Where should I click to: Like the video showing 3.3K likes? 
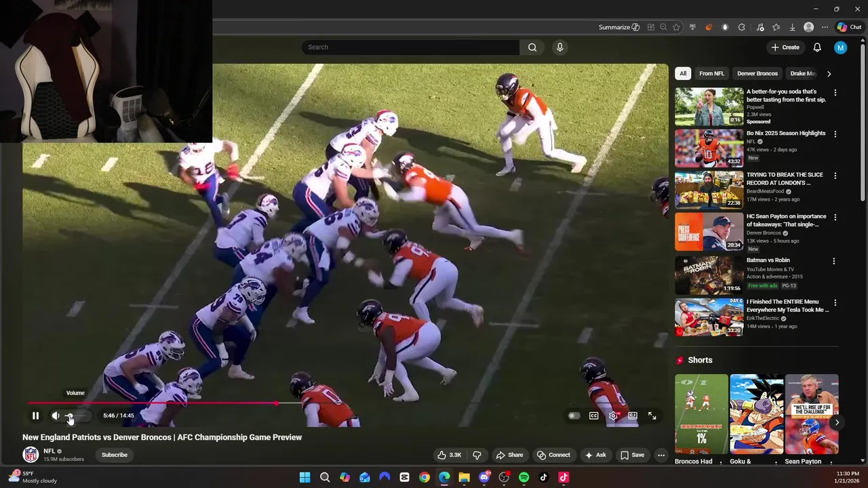click(x=450, y=455)
